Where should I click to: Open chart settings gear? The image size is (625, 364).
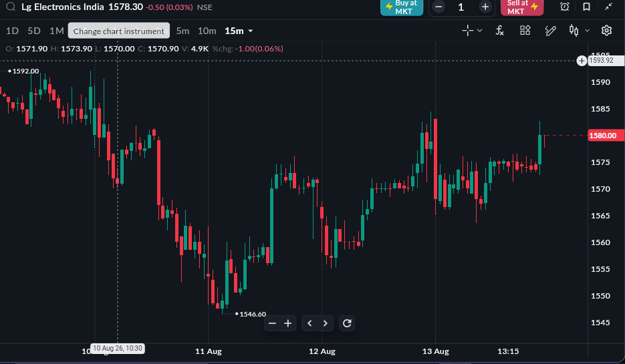point(606,30)
